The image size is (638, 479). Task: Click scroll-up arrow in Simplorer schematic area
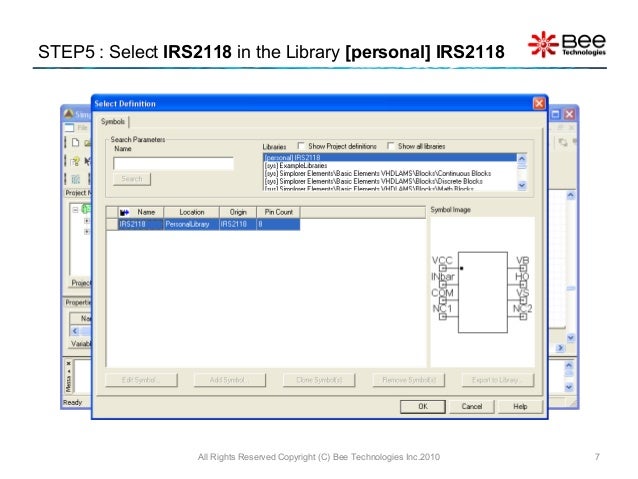pyautogui.click(x=570, y=195)
